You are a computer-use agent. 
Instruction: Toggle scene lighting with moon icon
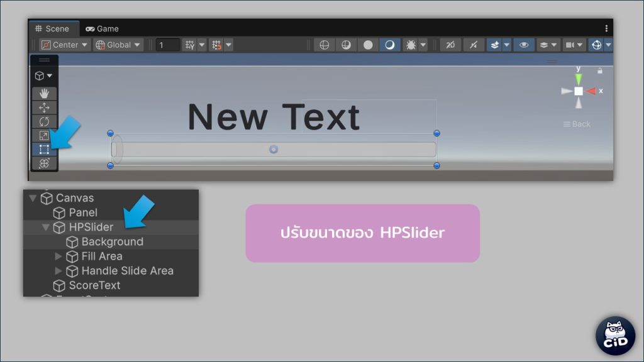pyautogui.click(x=390, y=45)
